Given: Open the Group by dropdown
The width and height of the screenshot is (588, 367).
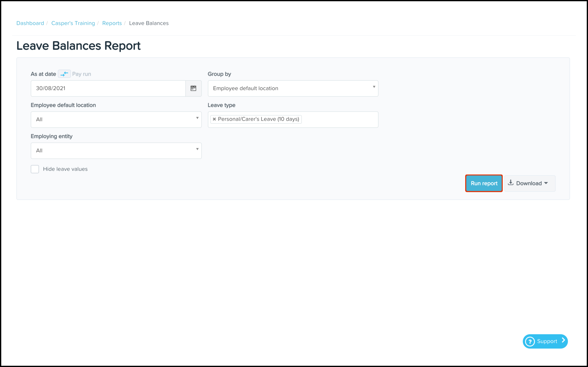Looking at the screenshot, I should coord(293,88).
